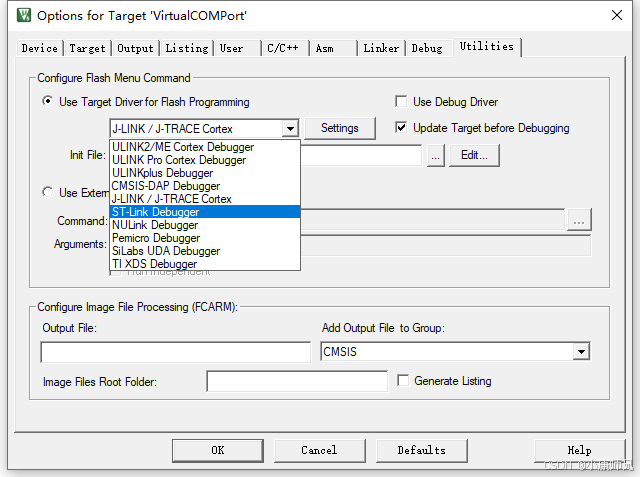Pick ULINKplus Debugger from list
Screen dimensions: 640x477
click(x=205, y=173)
